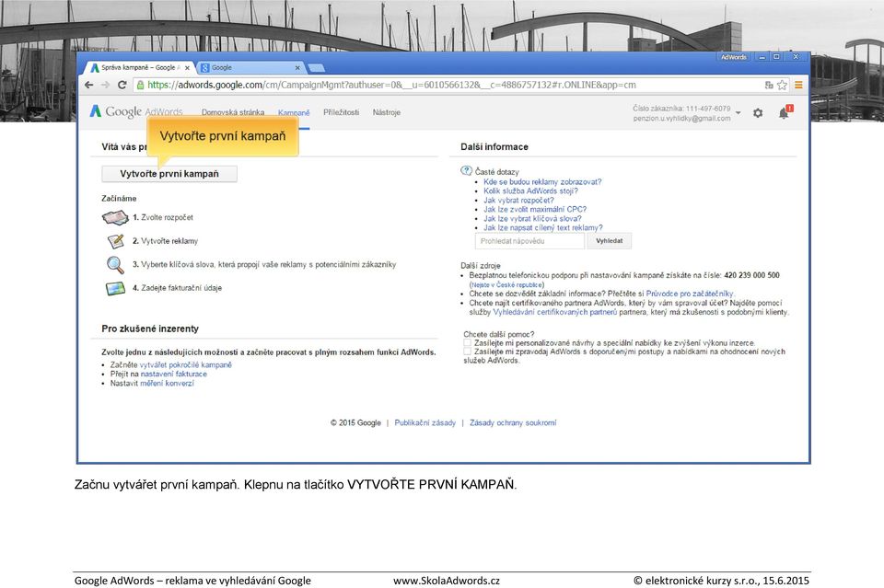884x588 pixels.
Task: Click the Vyhledat button
Action: coord(609,241)
